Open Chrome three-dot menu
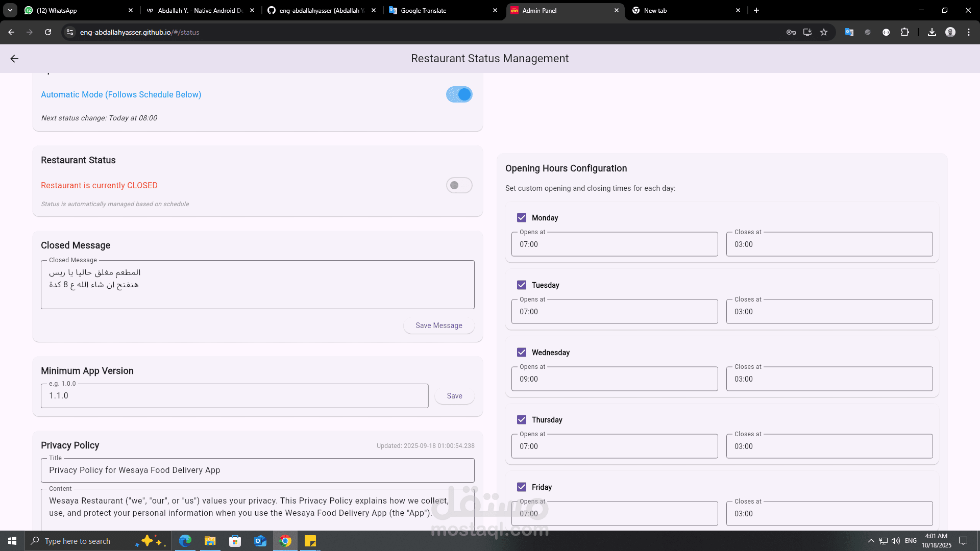Image resolution: width=980 pixels, height=551 pixels. [x=969, y=32]
